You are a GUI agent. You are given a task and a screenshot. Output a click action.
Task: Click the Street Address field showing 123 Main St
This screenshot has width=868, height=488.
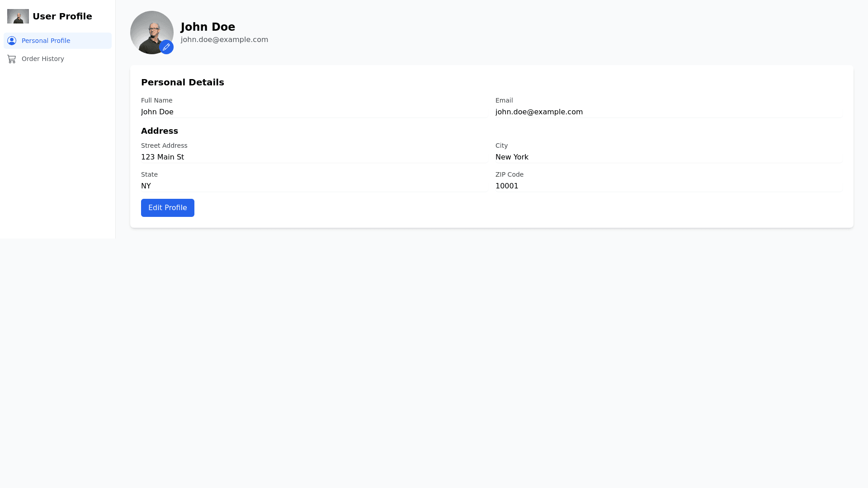click(314, 157)
